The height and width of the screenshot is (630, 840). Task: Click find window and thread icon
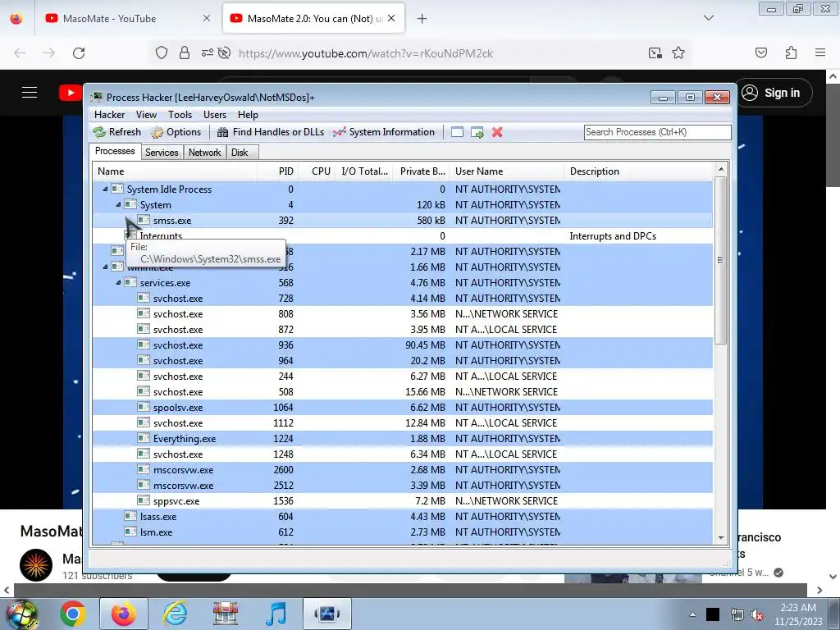pos(477,132)
